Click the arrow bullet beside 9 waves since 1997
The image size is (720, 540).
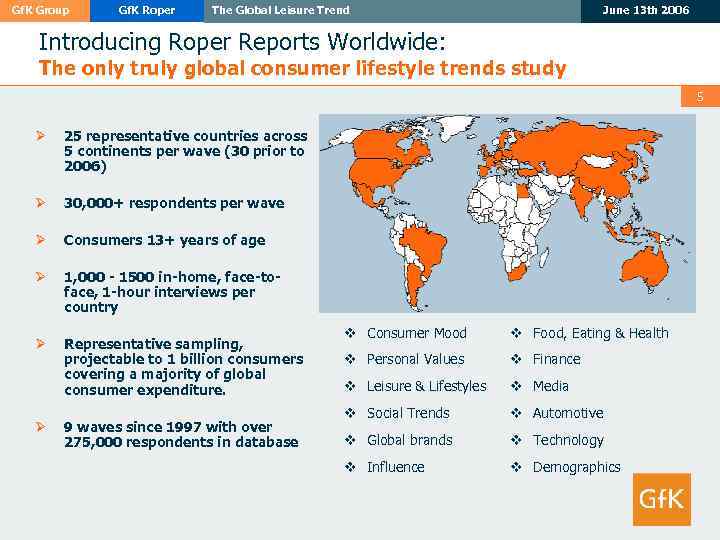click(40, 426)
